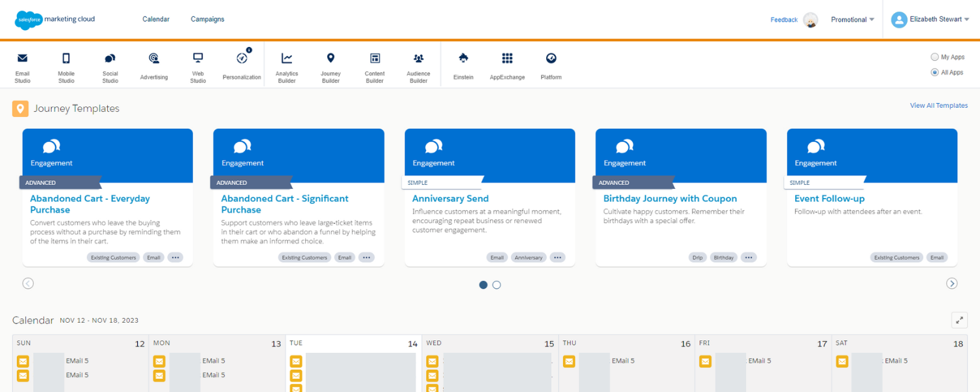The height and width of the screenshot is (392, 980).
Task: Open Content Builder
Action: pyautogui.click(x=375, y=67)
